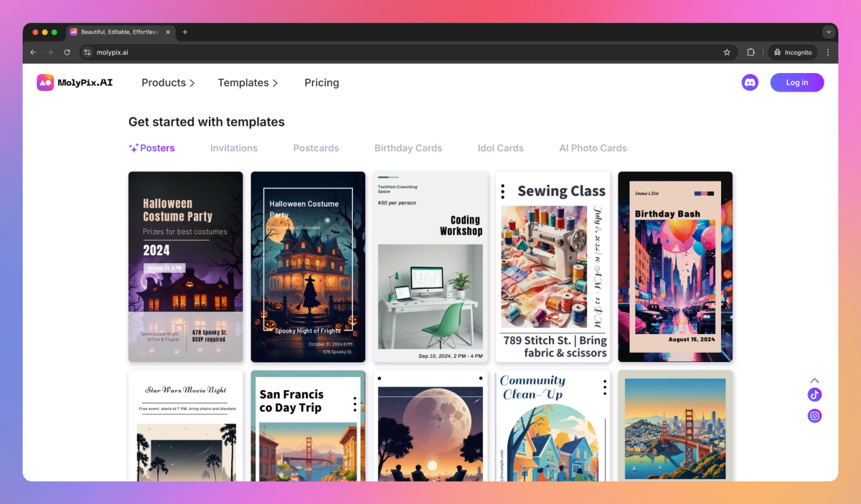Click the Log in button

pos(796,82)
